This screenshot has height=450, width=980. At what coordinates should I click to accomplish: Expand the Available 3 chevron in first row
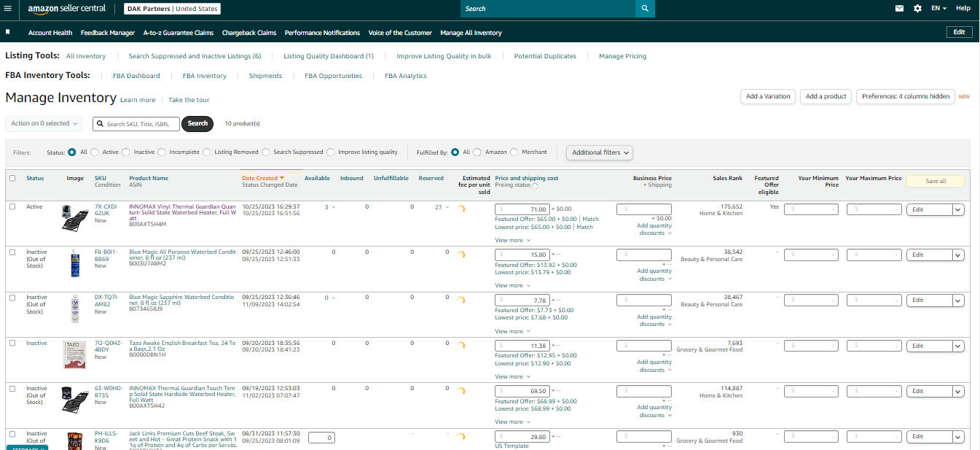click(x=334, y=207)
